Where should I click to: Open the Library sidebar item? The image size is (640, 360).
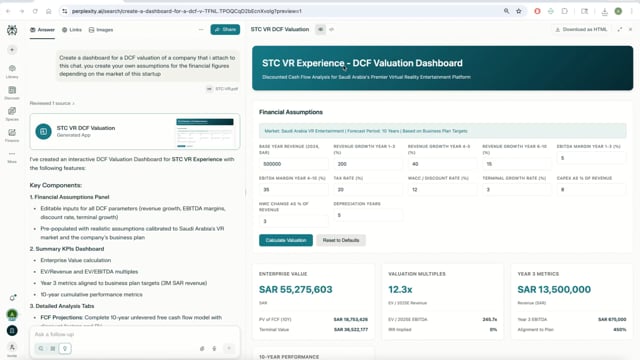[12, 71]
